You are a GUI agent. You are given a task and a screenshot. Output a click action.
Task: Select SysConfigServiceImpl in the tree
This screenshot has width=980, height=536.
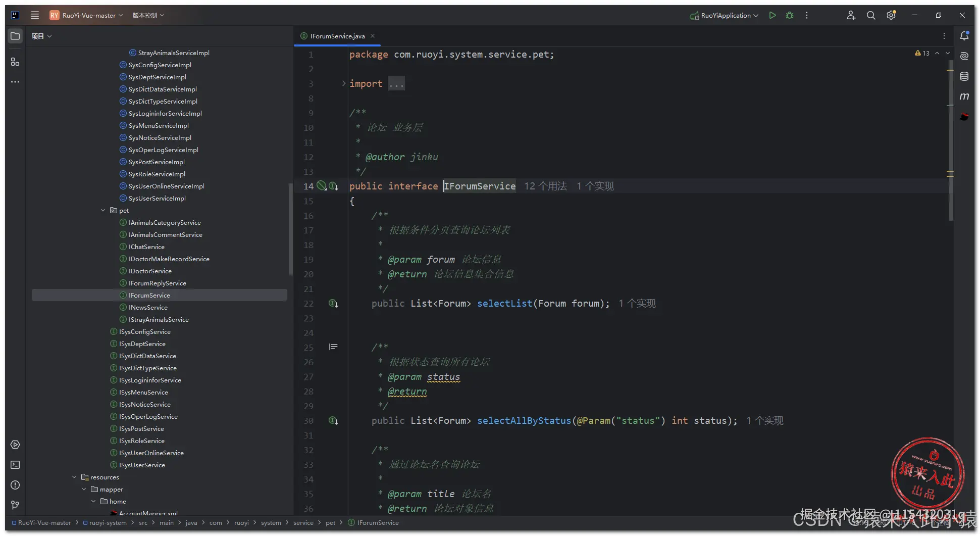pos(160,65)
